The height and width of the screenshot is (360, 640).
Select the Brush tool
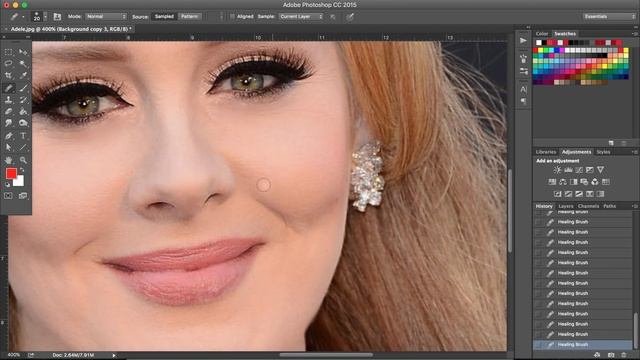pyautogui.click(x=23, y=88)
